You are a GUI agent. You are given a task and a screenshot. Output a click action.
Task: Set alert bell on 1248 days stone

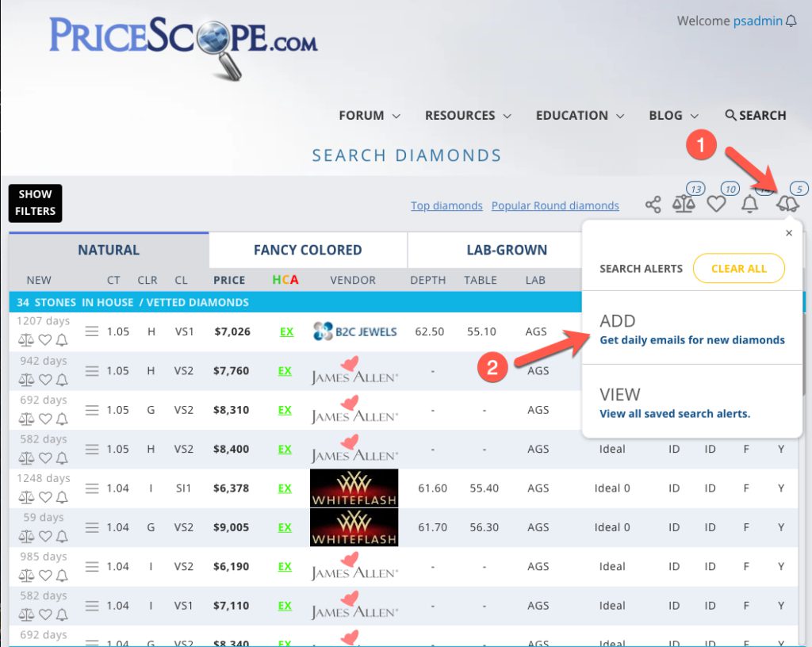pos(62,497)
